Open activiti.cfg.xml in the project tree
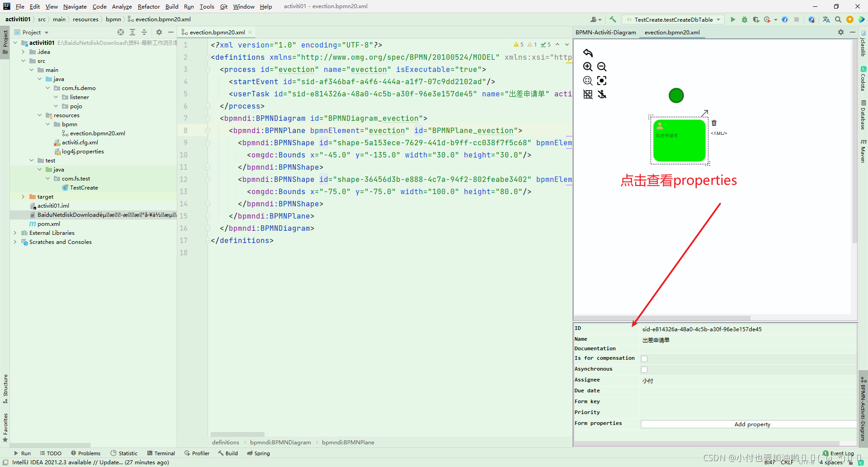The image size is (868, 467). click(x=80, y=142)
